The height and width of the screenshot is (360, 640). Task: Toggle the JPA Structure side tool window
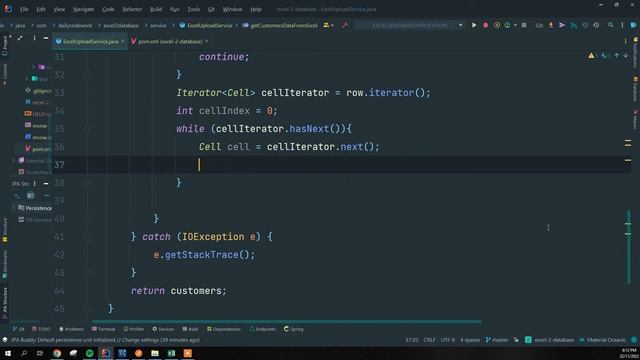[x=4, y=303]
